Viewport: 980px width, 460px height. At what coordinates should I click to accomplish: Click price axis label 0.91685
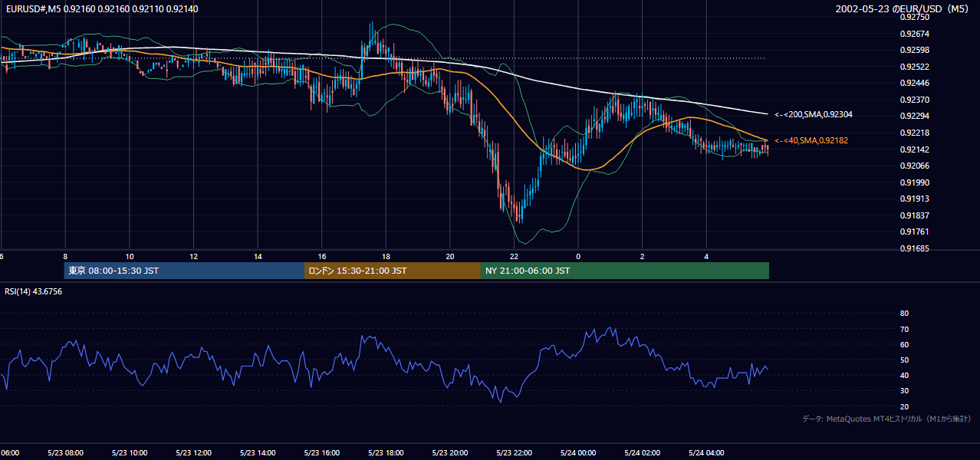point(915,248)
